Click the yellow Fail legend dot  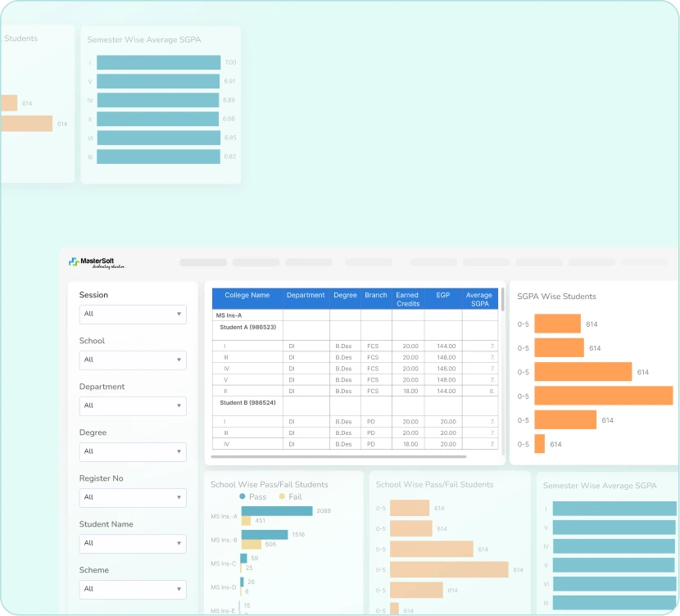[283, 496]
